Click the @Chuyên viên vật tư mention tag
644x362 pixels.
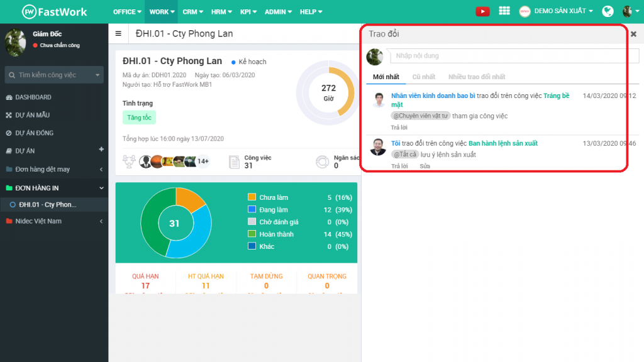click(x=421, y=116)
